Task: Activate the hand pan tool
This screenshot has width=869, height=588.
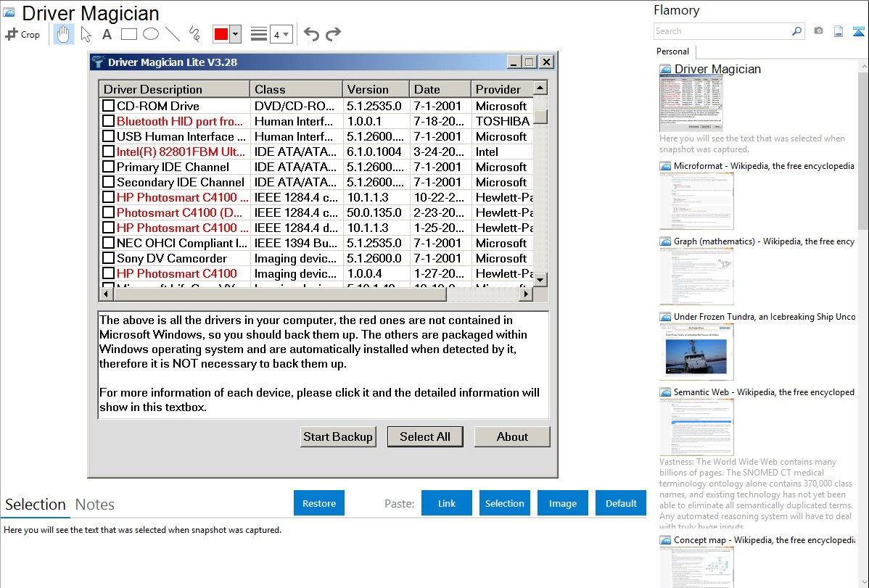Action: (x=64, y=34)
